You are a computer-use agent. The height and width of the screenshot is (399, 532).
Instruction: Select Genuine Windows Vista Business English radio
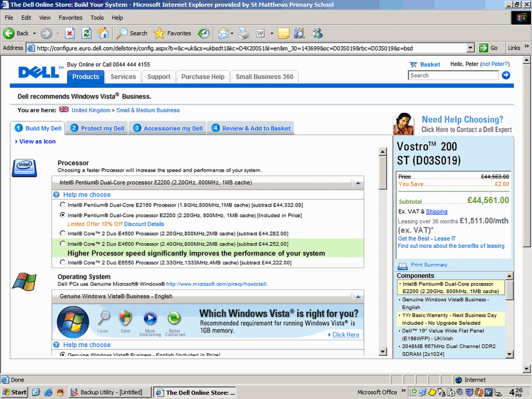(x=62, y=354)
